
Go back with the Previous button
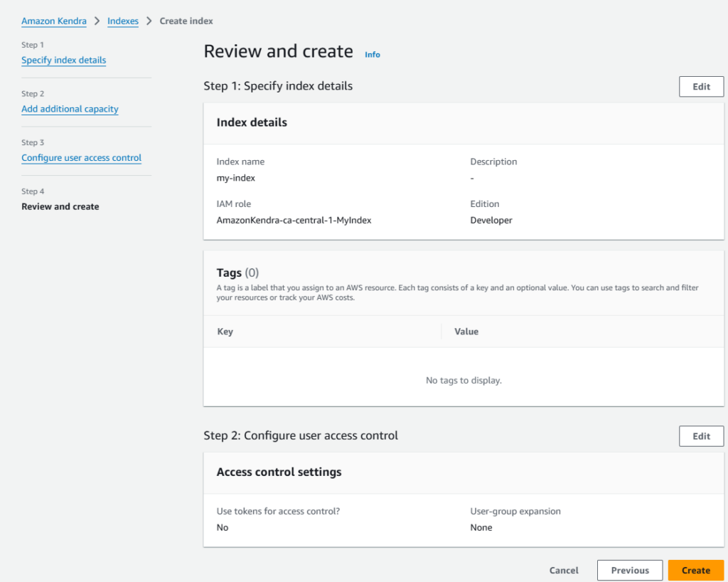click(x=630, y=571)
